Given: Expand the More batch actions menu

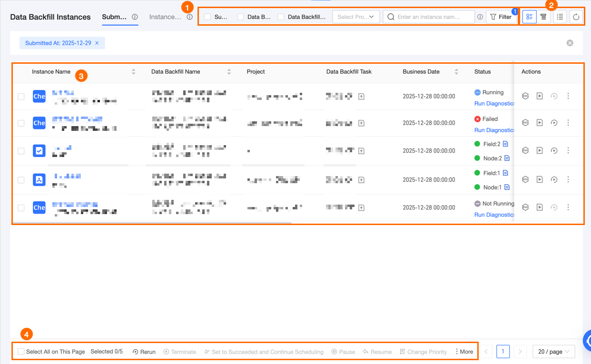Looking at the screenshot, I should tap(464, 352).
